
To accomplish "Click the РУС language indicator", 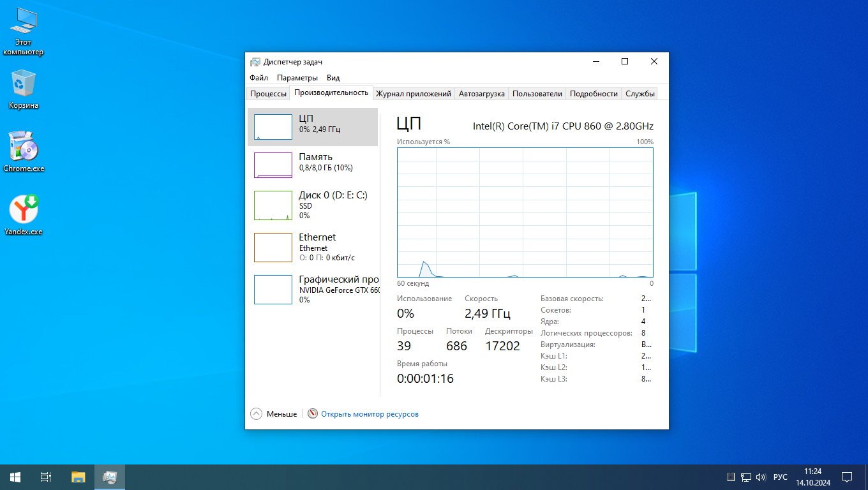I will pos(780,477).
